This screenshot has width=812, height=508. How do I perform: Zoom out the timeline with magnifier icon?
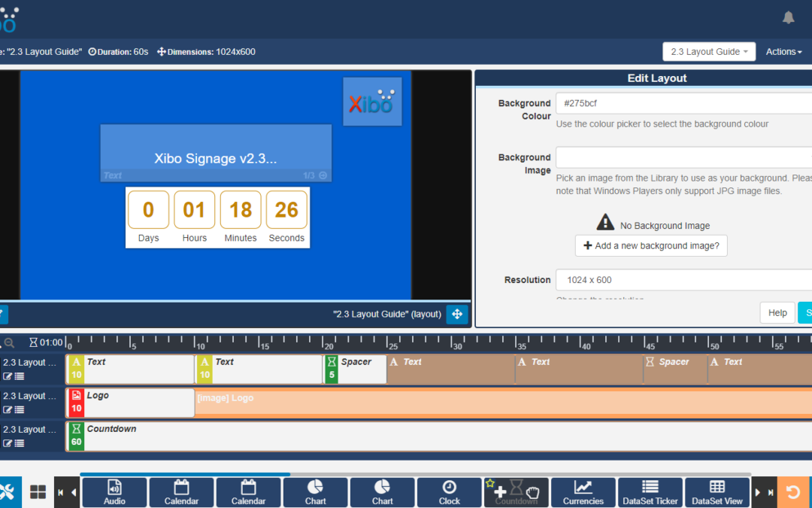point(9,342)
